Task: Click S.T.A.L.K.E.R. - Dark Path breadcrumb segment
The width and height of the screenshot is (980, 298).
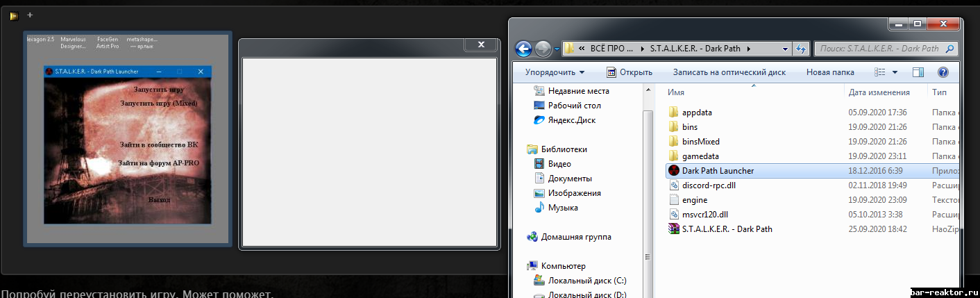Action: point(695,49)
